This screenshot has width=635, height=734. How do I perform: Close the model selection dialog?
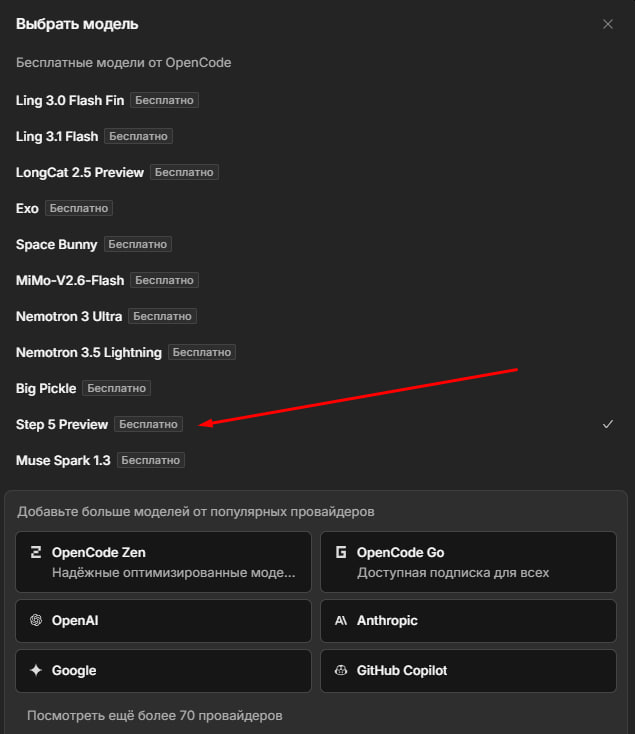[x=607, y=24]
